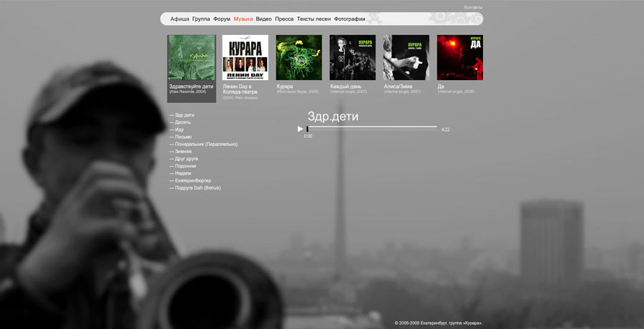Open the Тексты песен page

pyautogui.click(x=314, y=19)
